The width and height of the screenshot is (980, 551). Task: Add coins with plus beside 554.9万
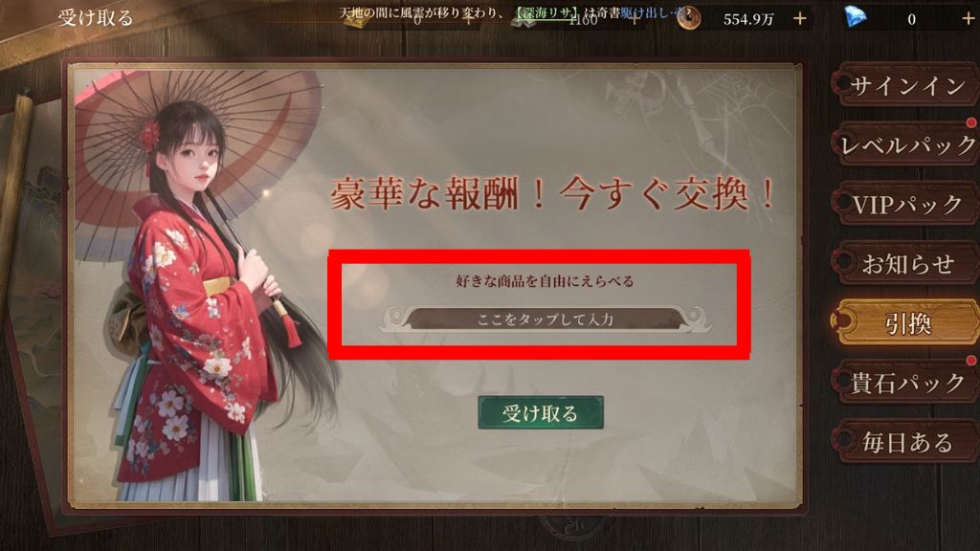tap(799, 19)
